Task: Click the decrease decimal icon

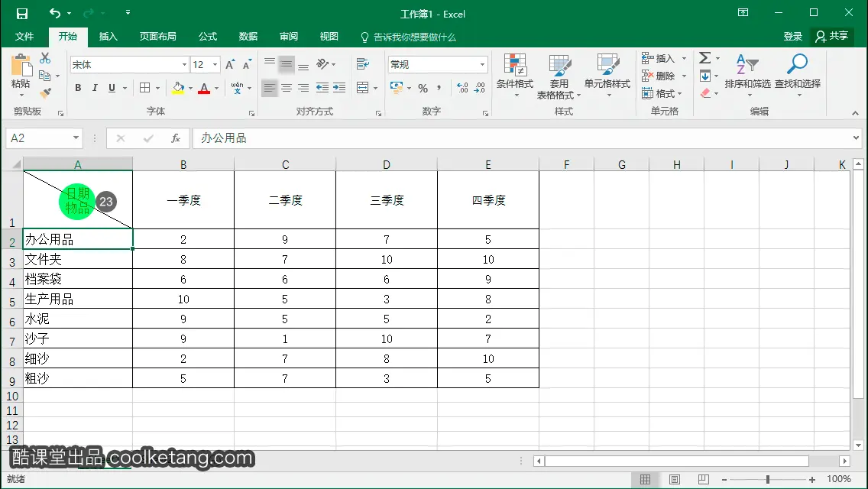Action: point(479,88)
